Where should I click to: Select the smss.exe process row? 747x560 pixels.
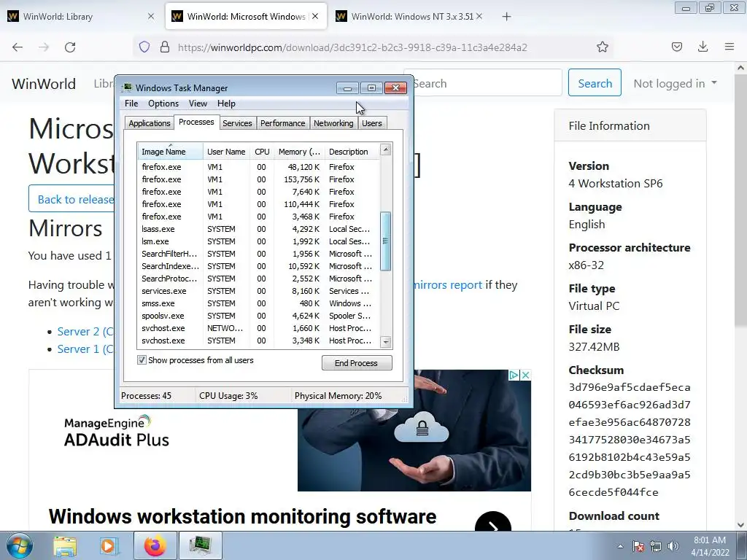click(x=259, y=303)
